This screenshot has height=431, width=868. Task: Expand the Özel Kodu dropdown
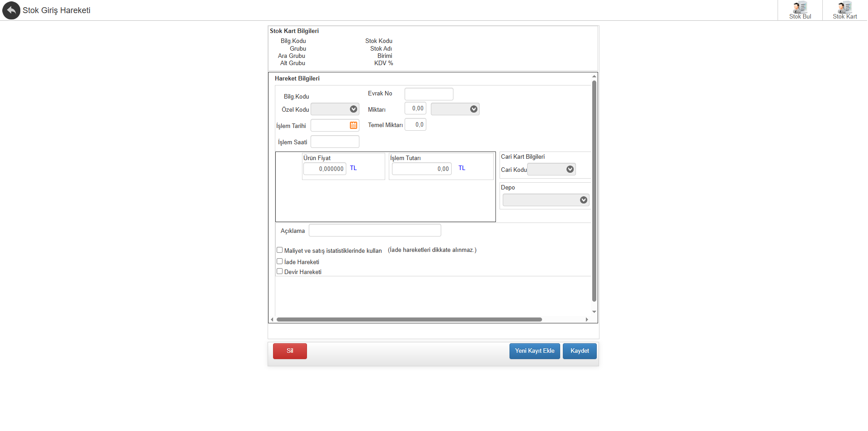pyautogui.click(x=354, y=109)
